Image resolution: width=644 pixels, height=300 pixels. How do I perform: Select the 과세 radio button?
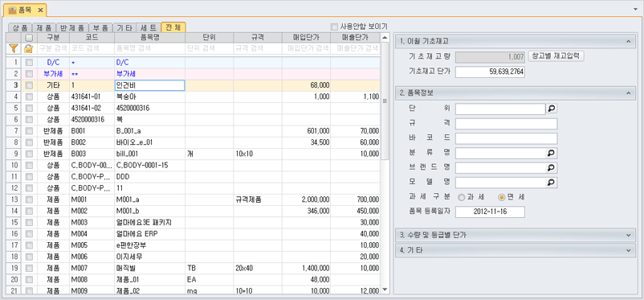461,198
